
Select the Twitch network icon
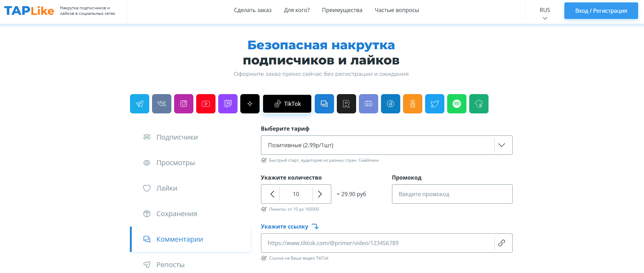228,104
